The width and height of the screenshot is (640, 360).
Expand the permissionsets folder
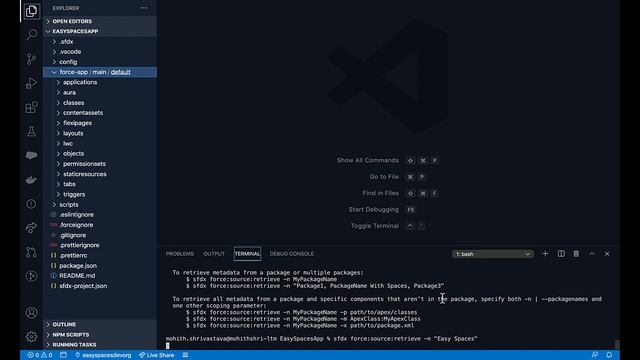tap(100, 164)
